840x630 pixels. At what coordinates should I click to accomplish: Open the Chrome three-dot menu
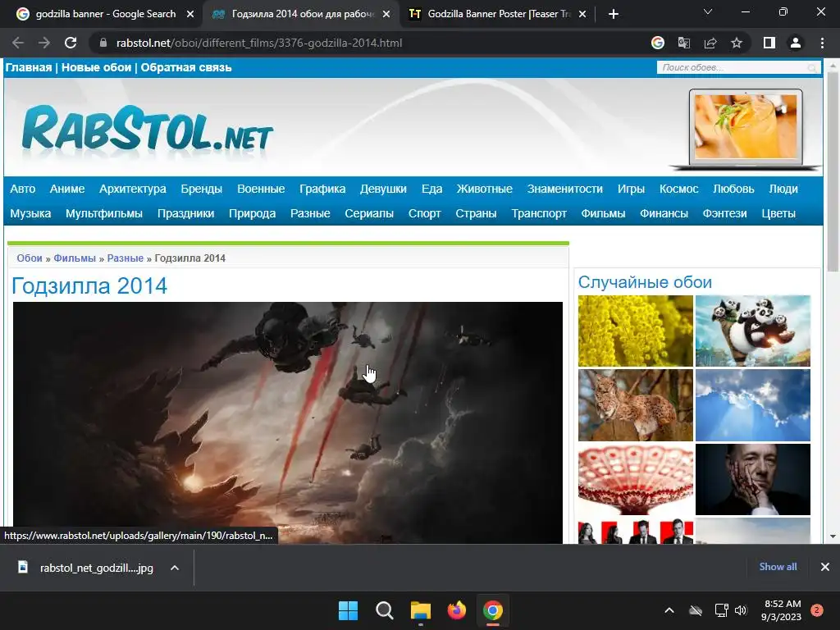point(822,43)
